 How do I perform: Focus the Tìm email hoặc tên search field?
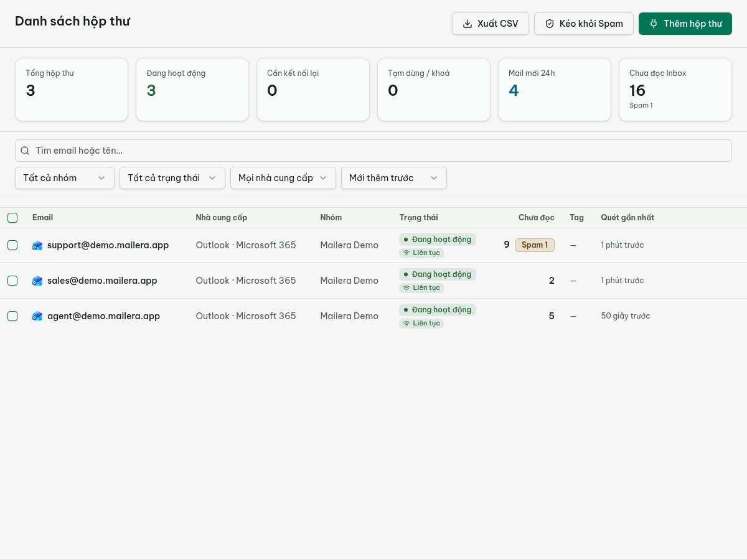pos(374,151)
